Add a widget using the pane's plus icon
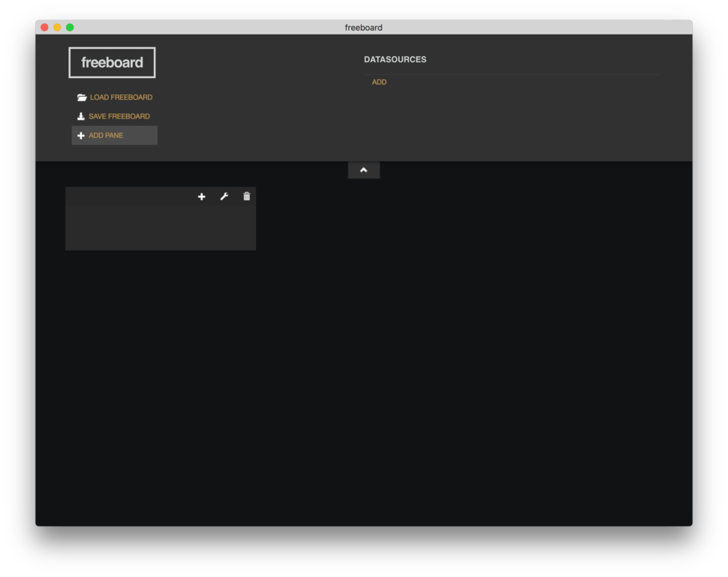728x577 pixels. 201,196
